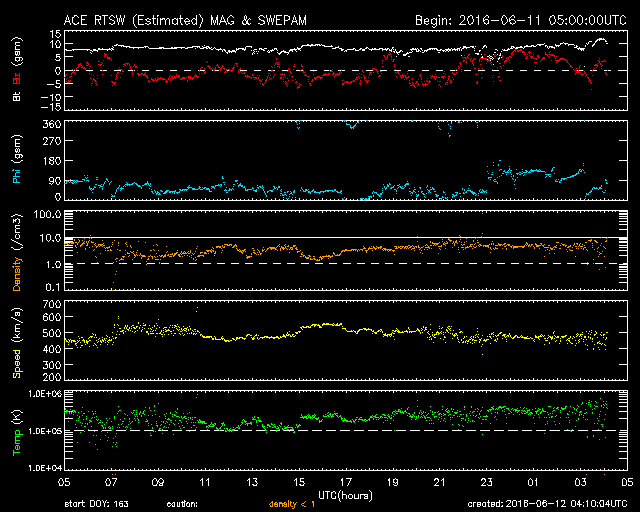Click the orange 'density < 1' caution text
The image size is (640, 512).
(x=292, y=505)
